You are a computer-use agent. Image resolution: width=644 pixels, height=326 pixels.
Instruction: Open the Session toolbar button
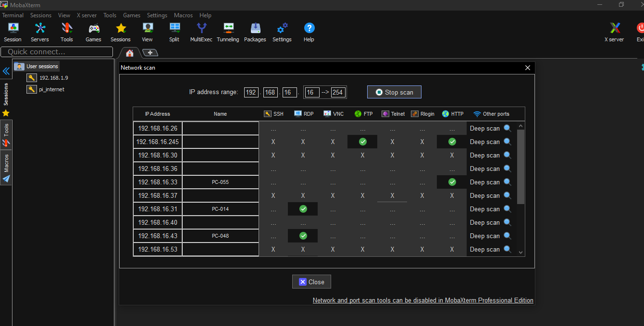[12, 33]
